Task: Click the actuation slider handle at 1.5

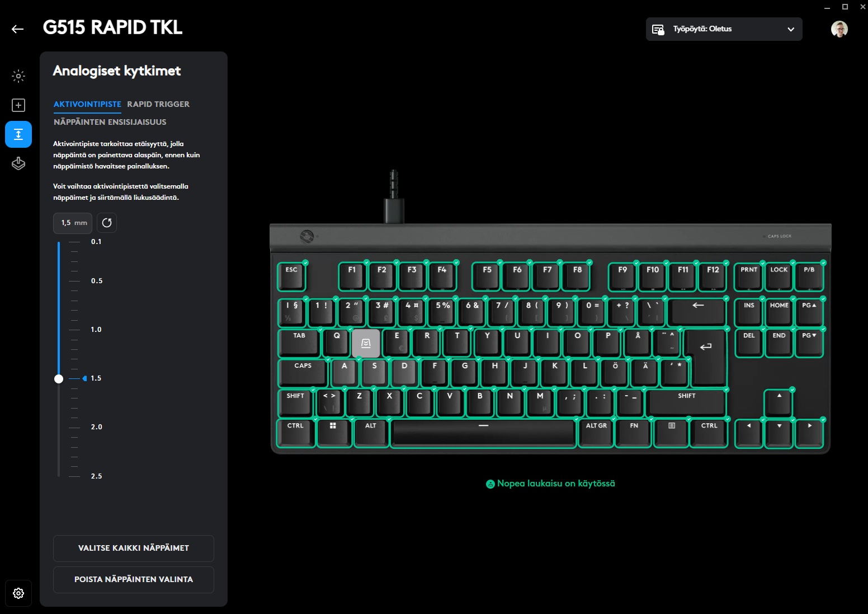Action: click(x=59, y=379)
